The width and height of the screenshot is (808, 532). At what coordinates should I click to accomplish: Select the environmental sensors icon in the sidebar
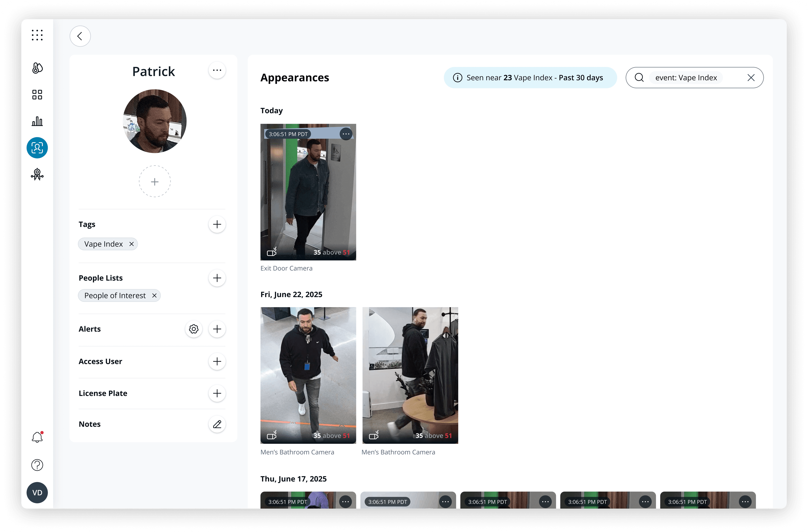coord(37,68)
